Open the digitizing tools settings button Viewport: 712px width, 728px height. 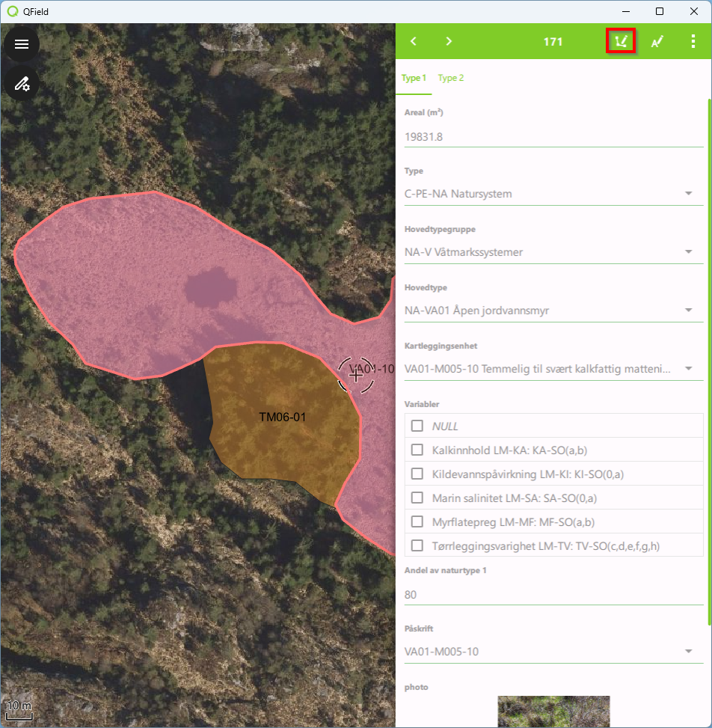[x=22, y=85]
